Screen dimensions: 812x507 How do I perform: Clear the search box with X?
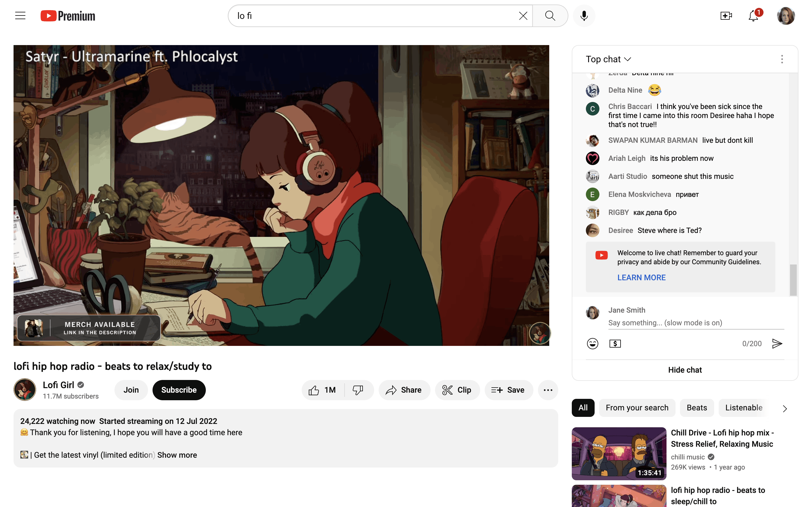[523, 16]
